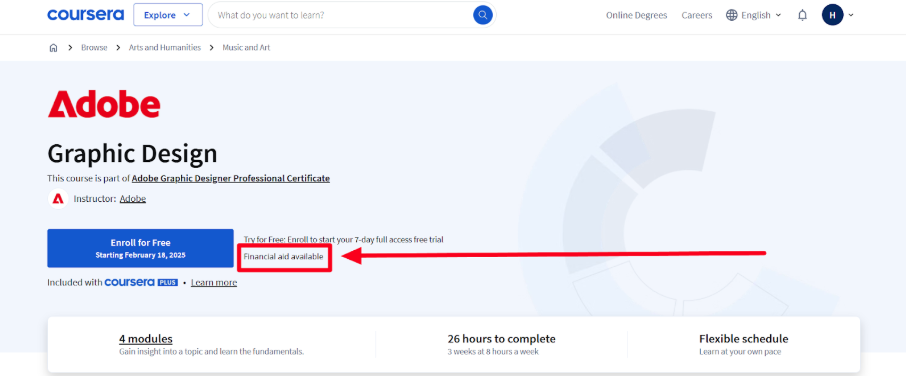Open the Adobe Graphic Designer Professional Certificate link

(231, 178)
